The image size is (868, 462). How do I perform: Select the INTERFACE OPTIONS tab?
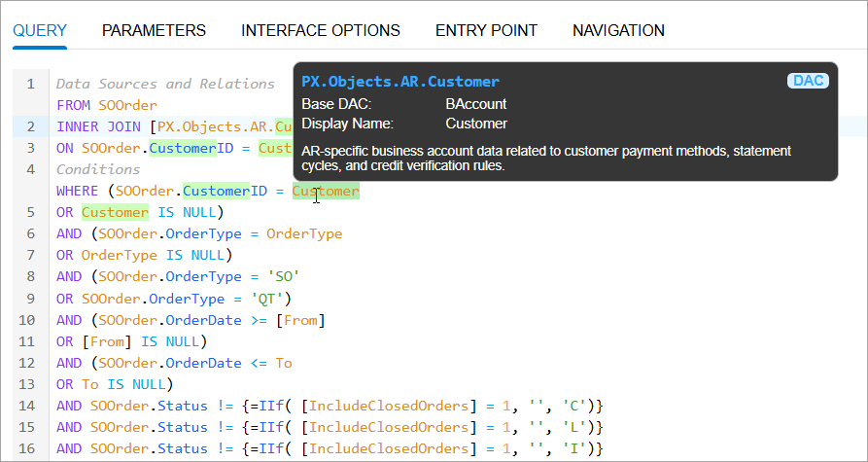(x=320, y=30)
